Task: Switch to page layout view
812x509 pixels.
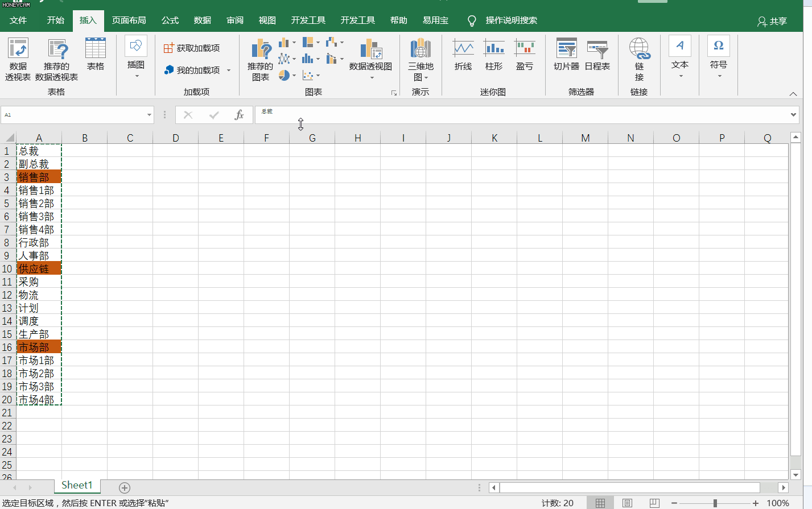Action: (627, 503)
